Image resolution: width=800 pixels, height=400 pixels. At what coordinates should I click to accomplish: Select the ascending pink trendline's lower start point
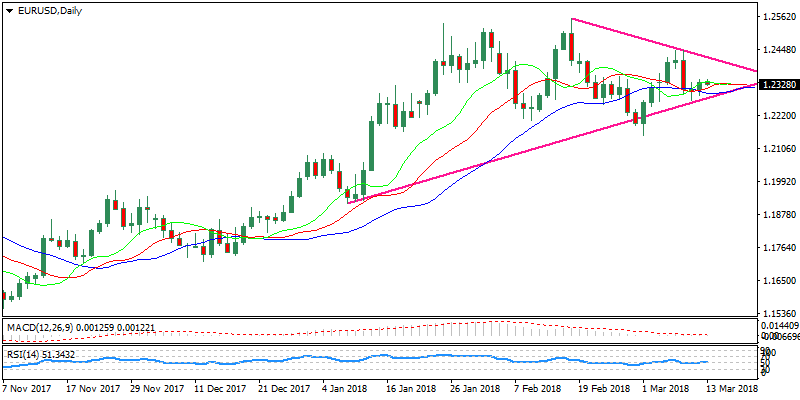pyautogui.click(x=347, y=202)
